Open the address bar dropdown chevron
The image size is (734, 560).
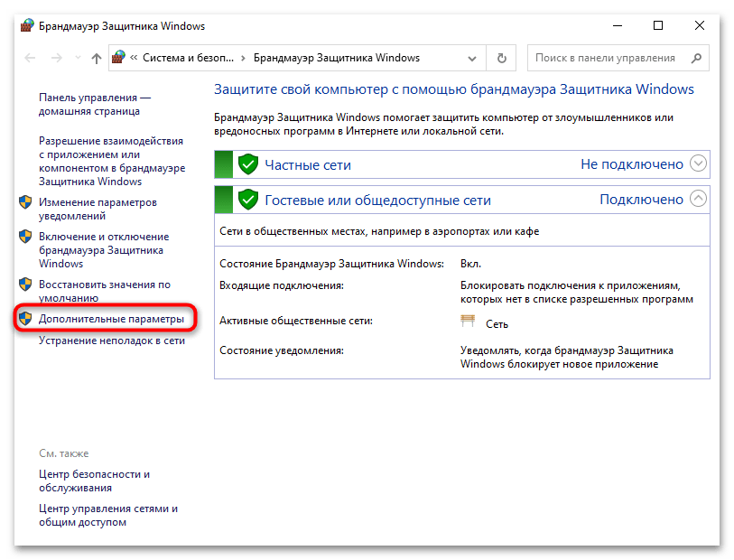pos(472,58)
